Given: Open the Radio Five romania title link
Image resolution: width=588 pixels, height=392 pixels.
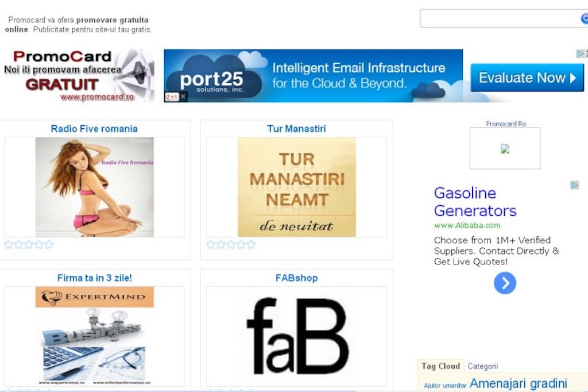Looking at the screenshot, I should [x=94, y=129].
